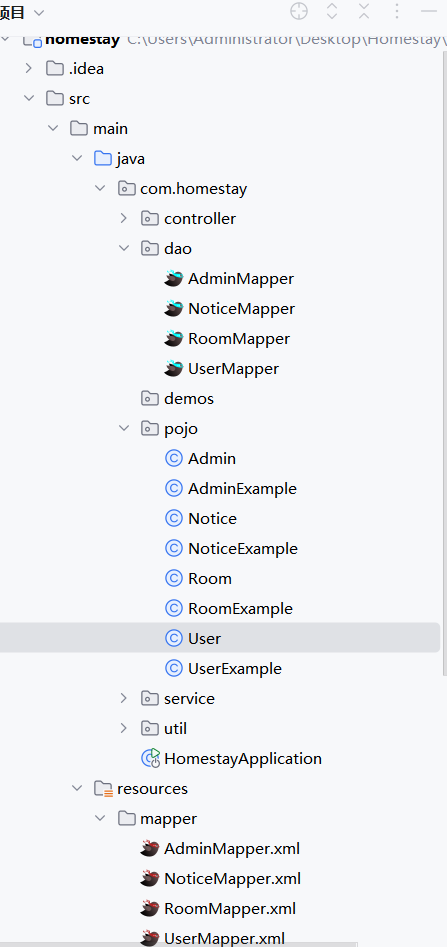Click the Expand All icon in panel header
The image size is (447, 947).
332,11
